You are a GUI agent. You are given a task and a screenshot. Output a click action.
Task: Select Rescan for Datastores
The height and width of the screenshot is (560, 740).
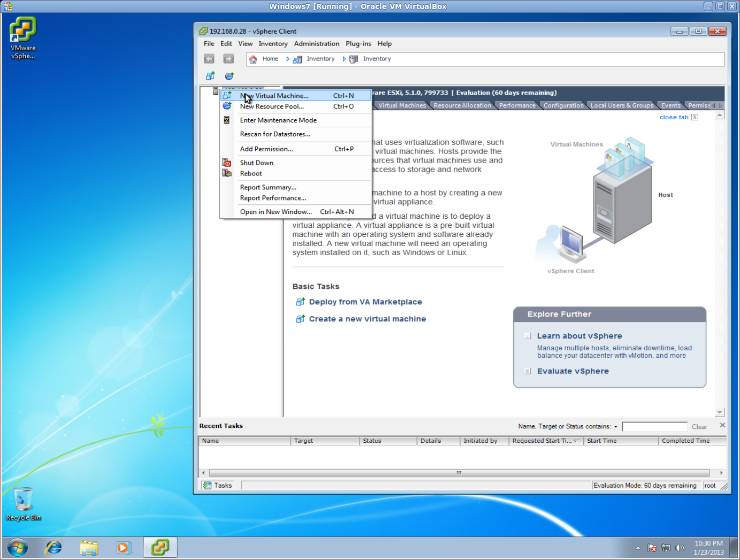click(296, 134)
